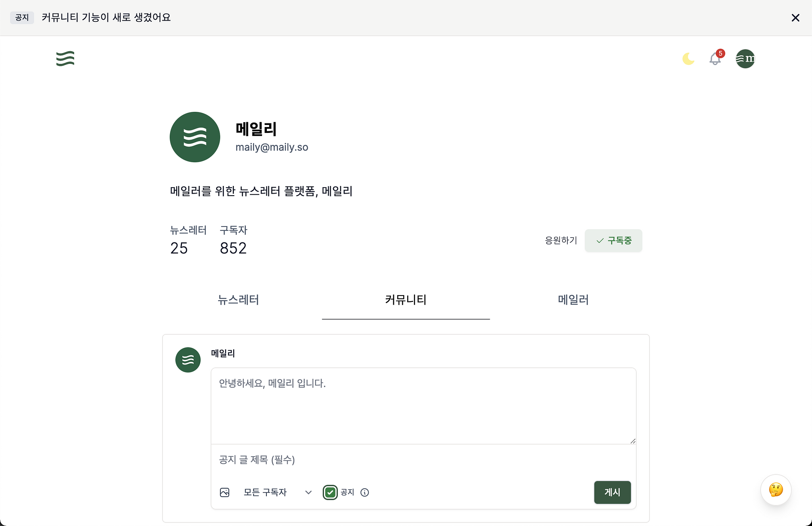812x526 pixels.
Task: Click the Maily wave logo icon
Action: [65, 58]
